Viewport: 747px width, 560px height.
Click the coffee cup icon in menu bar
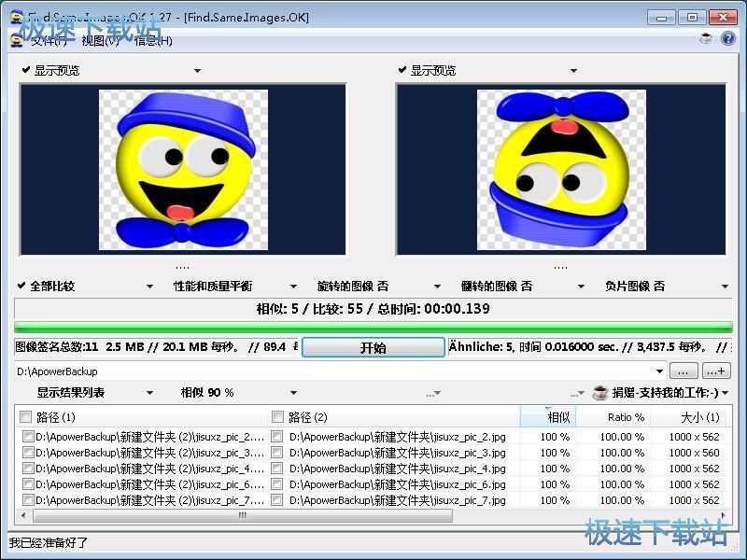(706, 39)
